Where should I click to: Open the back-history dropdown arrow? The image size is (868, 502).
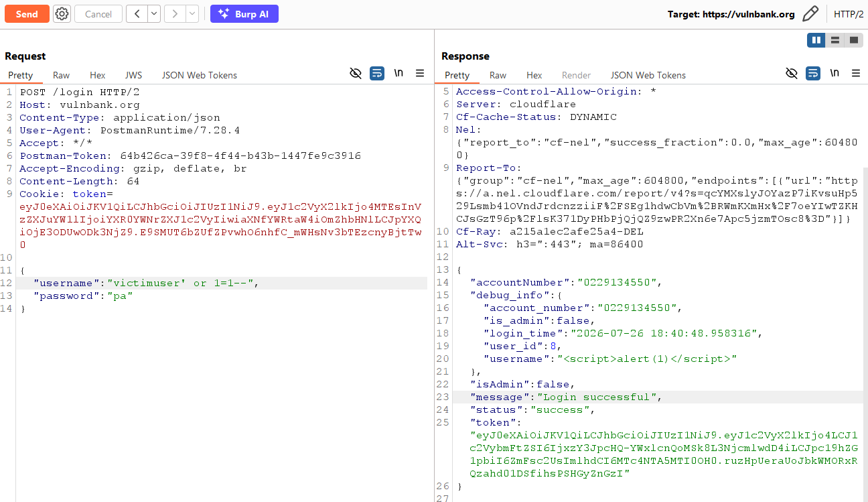[154, 14]
